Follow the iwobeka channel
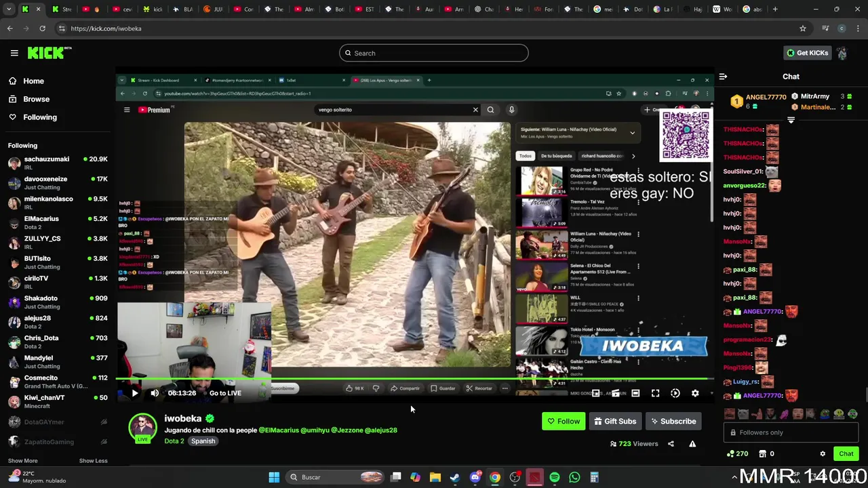Viewport: 868px width, 488px height. 563,422
